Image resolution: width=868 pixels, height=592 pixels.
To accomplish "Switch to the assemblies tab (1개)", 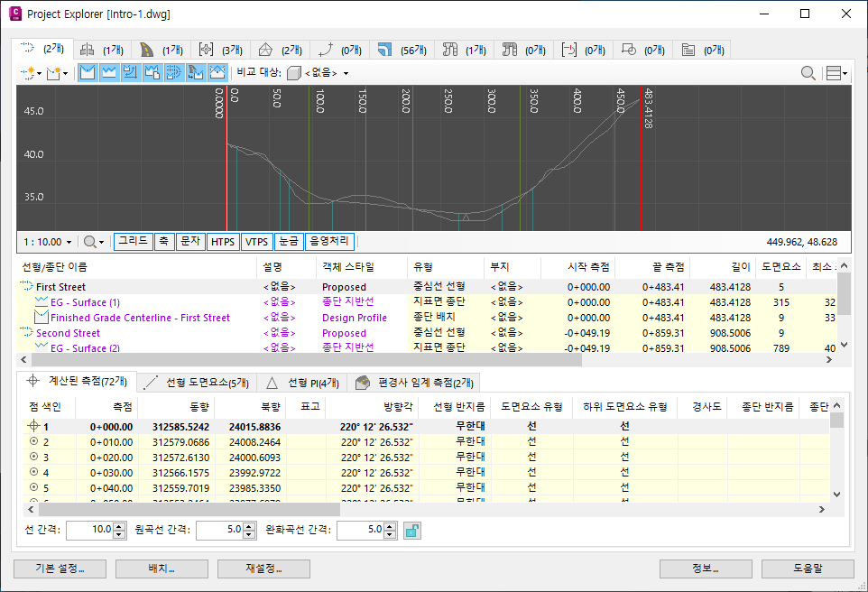I will coord(102,50).
